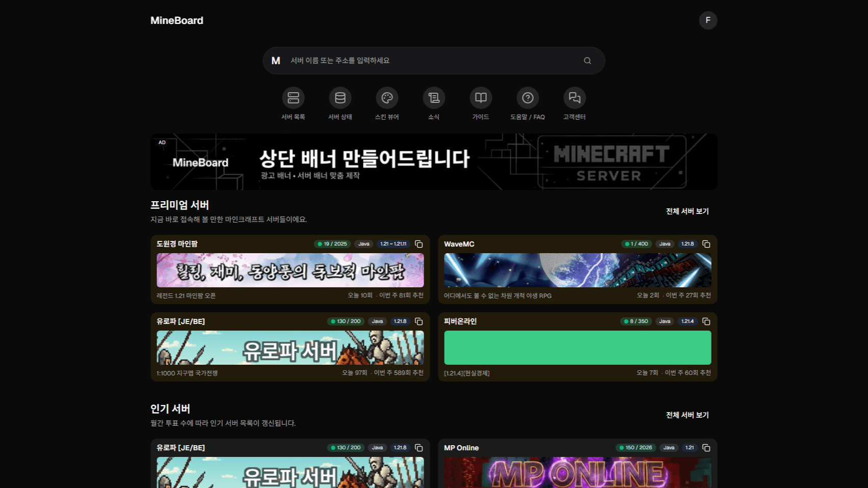
Task: Open the 서버 상태 status checker icon
Action: [x=340, y=98]
